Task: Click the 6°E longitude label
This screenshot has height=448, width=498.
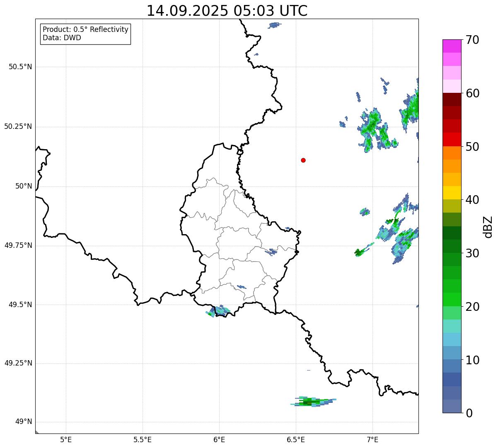Action: pos(219,439)
